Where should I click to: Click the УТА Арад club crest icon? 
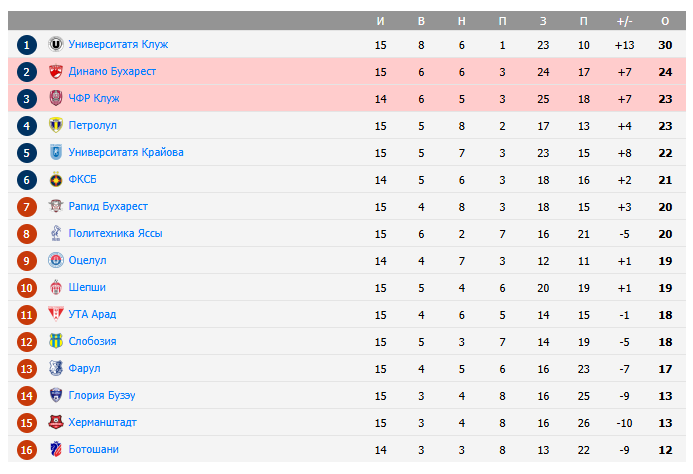pyautogui.click(x=56, y=315)
